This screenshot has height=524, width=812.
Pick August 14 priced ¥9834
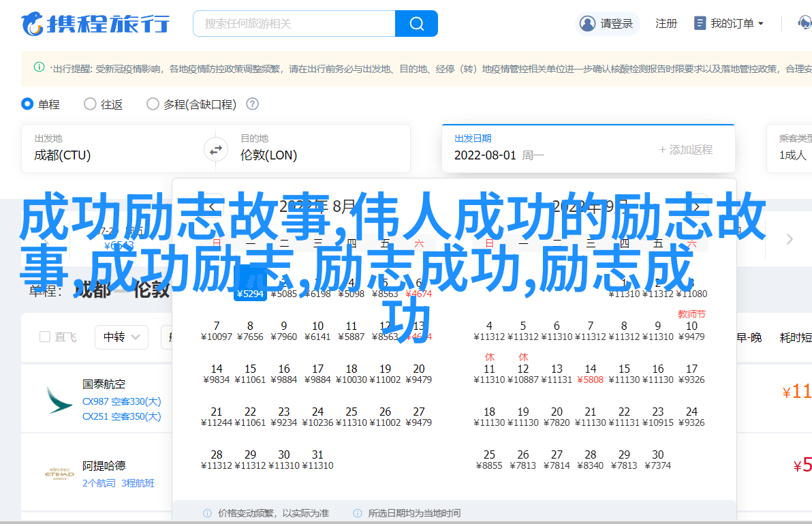(217, 374)
